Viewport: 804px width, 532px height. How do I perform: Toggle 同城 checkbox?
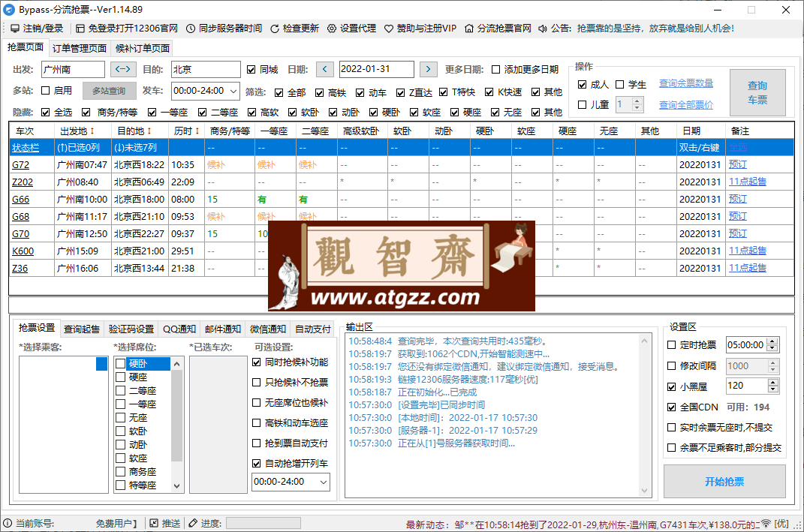coord(251,70)
